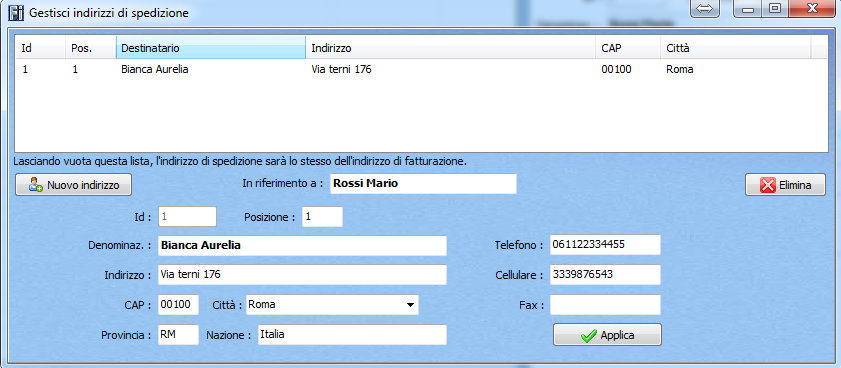Click the empty Fax field
The width and height of the screenshot is (841, 368).
606,305
